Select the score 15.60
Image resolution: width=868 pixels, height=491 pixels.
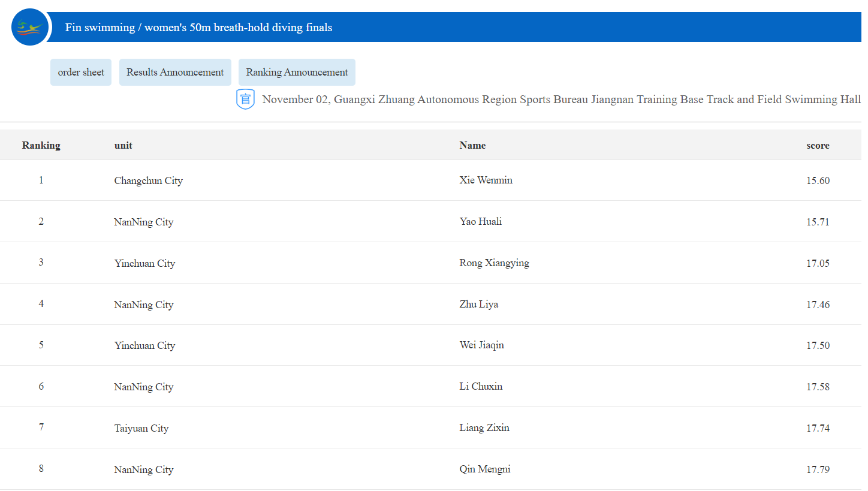point(818,180)
